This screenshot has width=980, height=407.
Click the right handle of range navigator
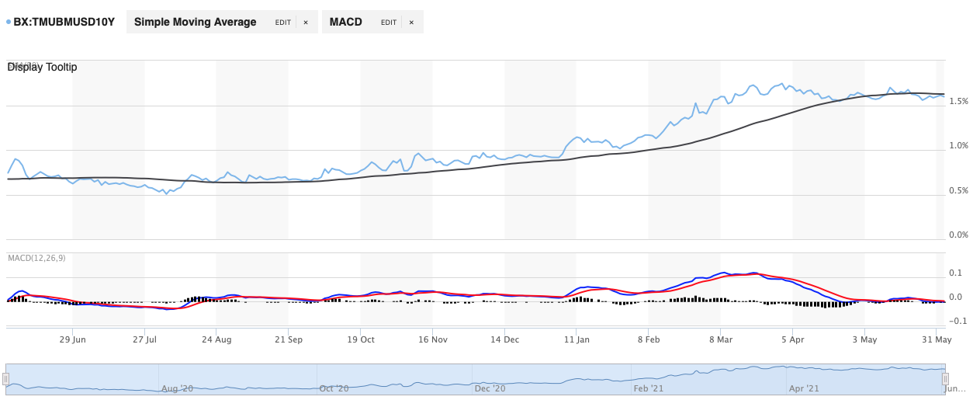point(945,379)
